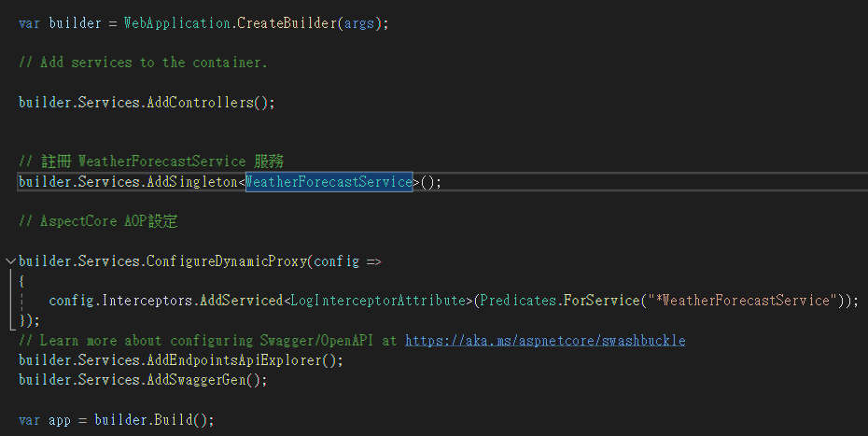The width and height of the screenshot is (868, 436).
Task: Click the 'Add services to the container' comment
Action: (x=143, y=63)
